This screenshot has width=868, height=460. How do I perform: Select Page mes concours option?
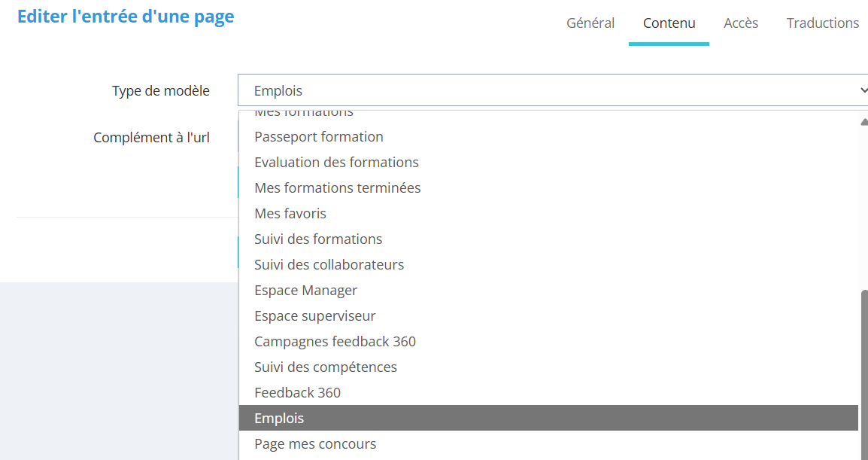pyautogui.click(x=315, y=444)
